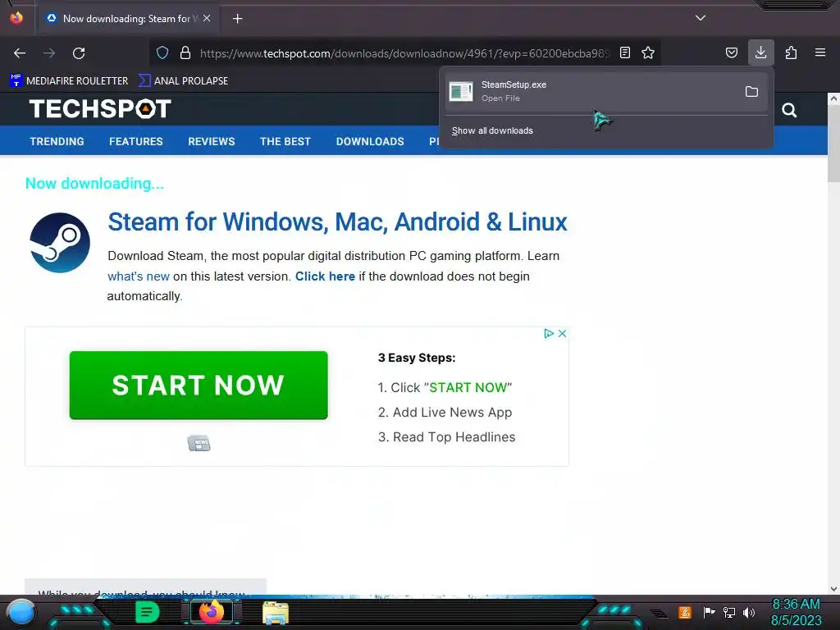This screenshot has height=630, width=840.
Task: Open THE BEST section
Action: pos(285,141)
